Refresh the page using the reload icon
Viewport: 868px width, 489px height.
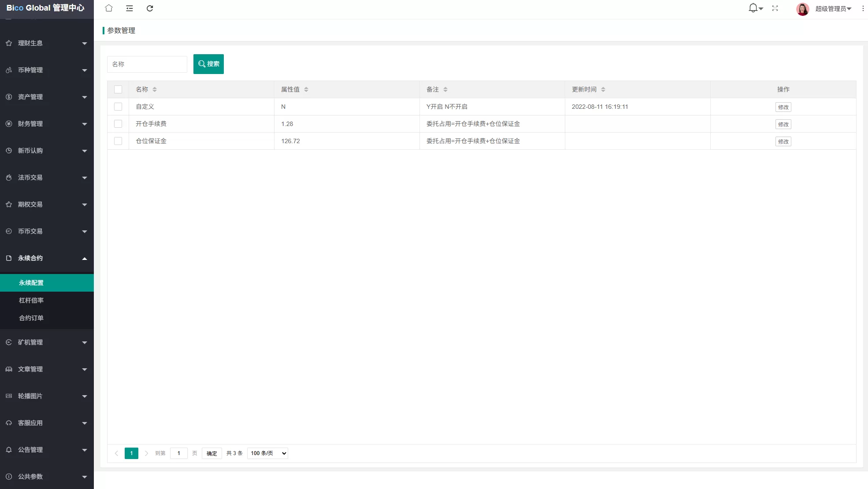click(x=150, y=8)
